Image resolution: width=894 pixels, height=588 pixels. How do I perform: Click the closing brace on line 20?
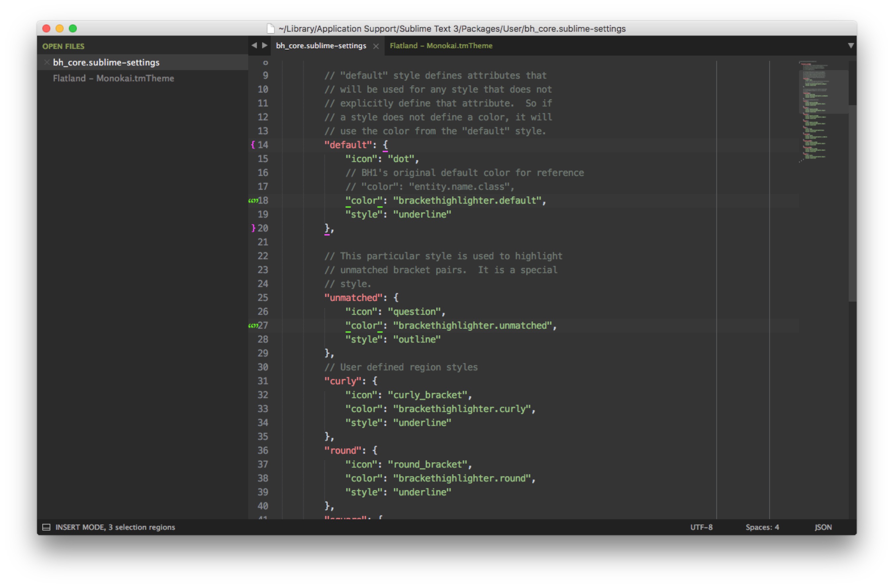327,228
